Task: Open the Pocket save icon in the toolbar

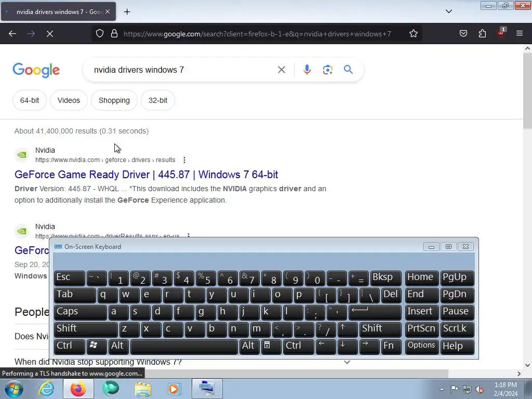Action: (x=463, y=34)
